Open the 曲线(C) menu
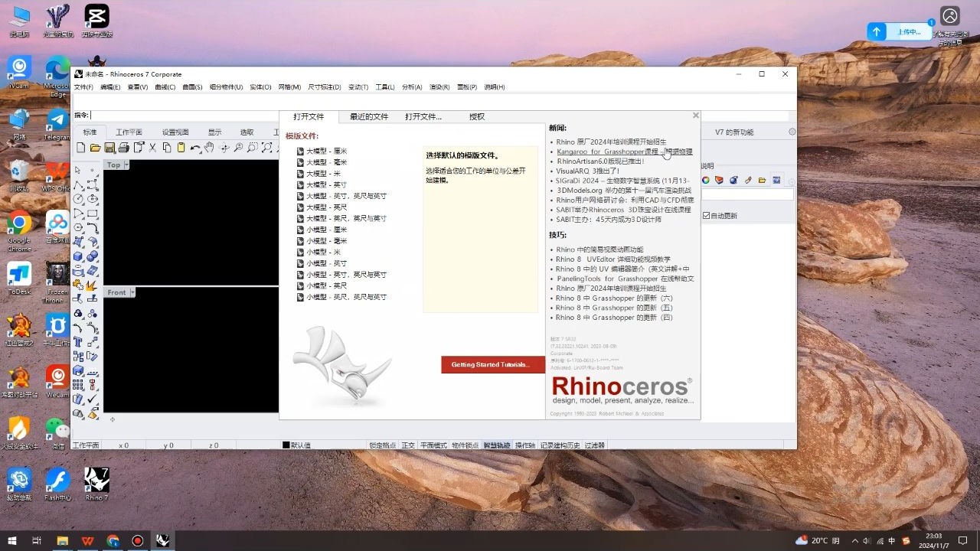 coord(165,86)
